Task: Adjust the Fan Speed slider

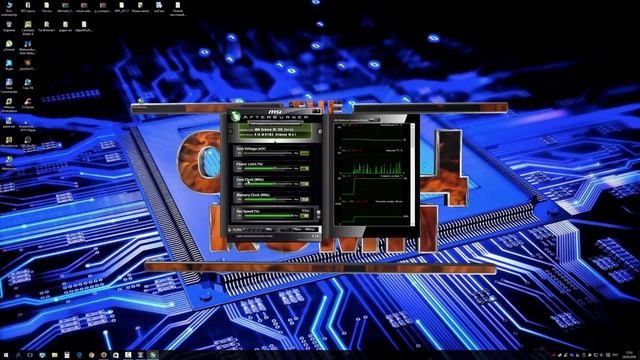Action: click(x=268, y=216)
